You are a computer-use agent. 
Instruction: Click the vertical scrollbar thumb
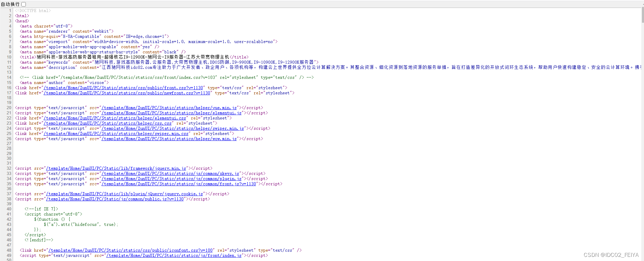643,14
